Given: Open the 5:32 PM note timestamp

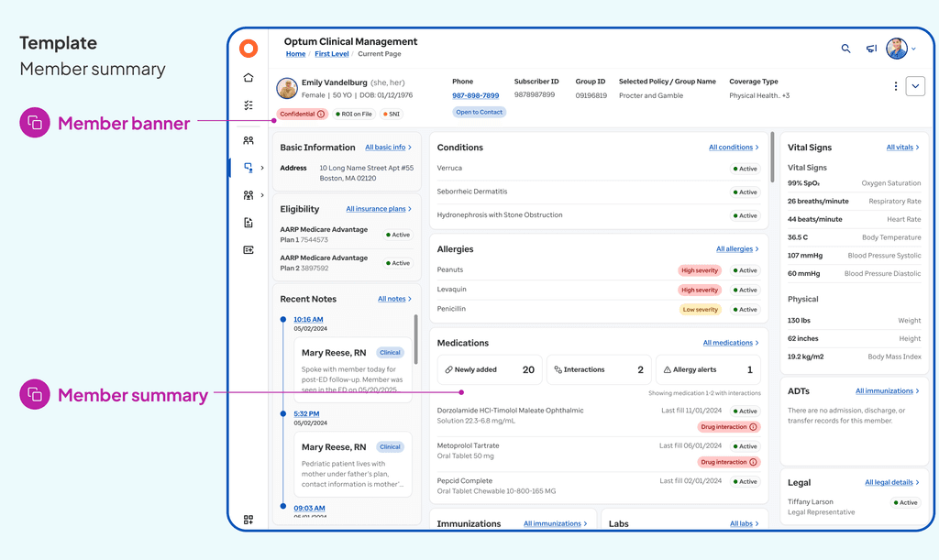Looking at the screenshot, I should tap(306, 414).
